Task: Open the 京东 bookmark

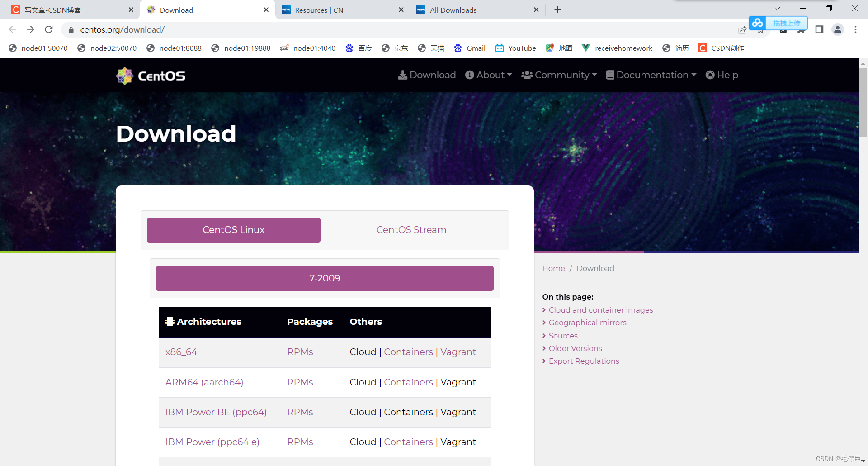Action: click(395, 48)
